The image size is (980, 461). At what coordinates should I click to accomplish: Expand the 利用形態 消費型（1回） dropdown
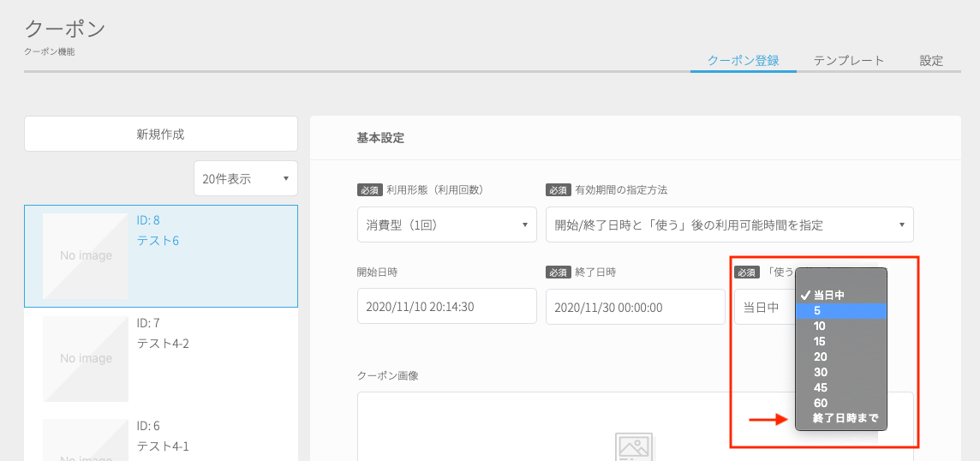point(447,225)
